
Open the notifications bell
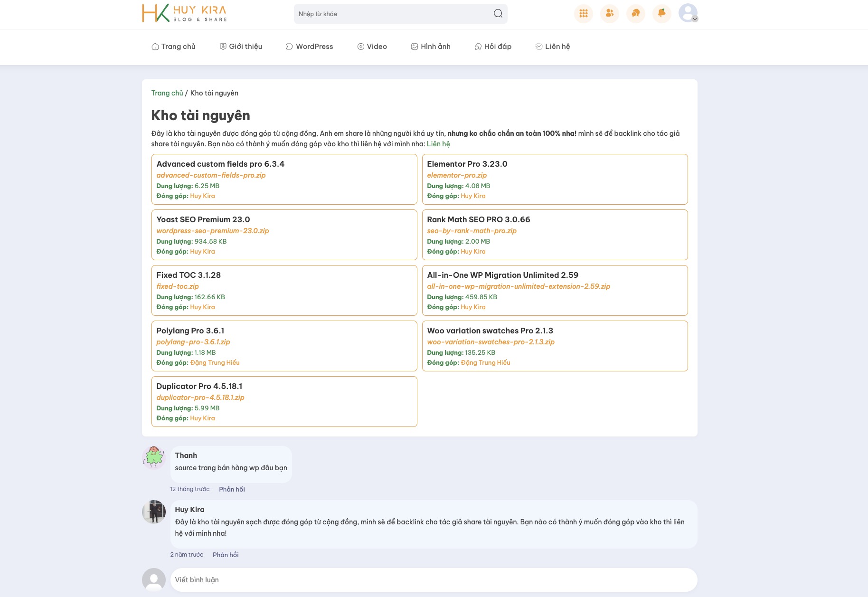pyautogui.click(x=661, y=13)
